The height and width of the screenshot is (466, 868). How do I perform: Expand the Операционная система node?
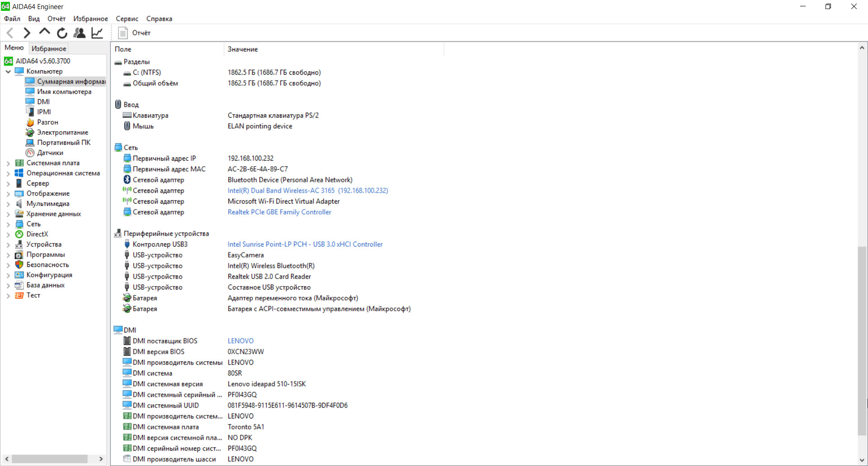click(x=8, y=173)
